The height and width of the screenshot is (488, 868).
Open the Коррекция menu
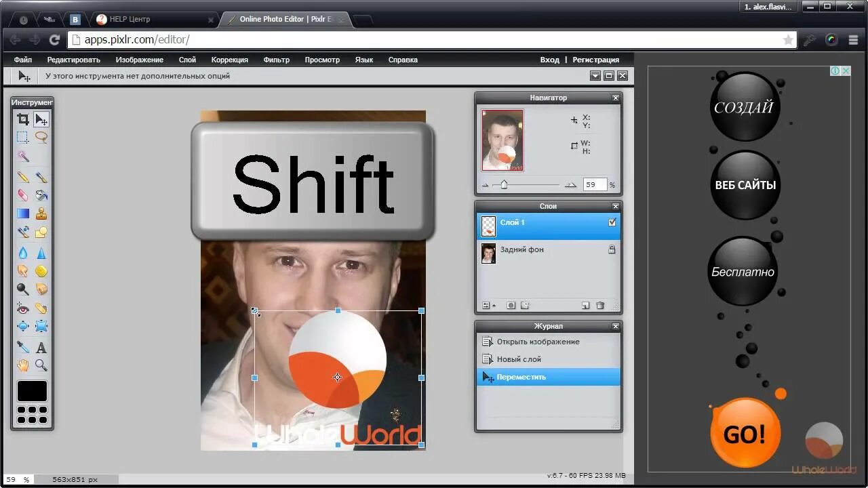tap(229, 60)
